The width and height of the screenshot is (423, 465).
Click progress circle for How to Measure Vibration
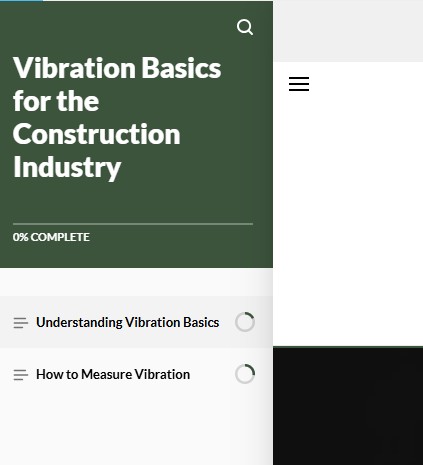[x=245, y=374]
